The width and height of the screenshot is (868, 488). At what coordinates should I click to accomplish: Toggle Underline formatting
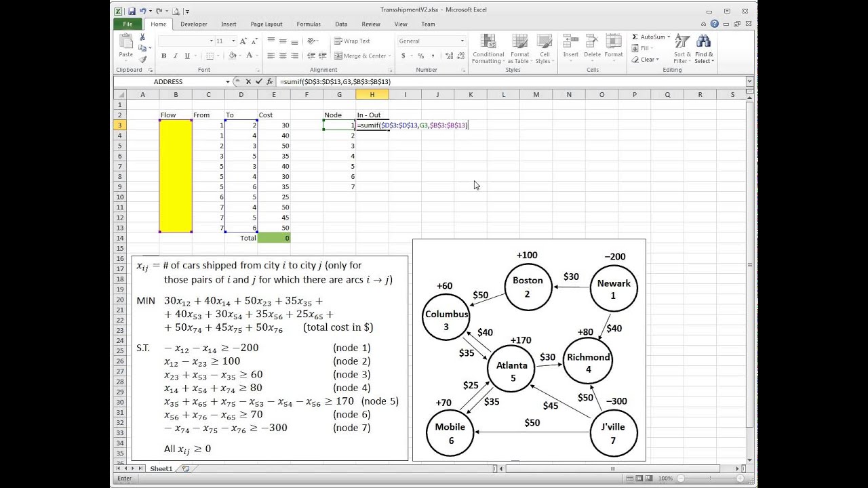coord(186,56)
